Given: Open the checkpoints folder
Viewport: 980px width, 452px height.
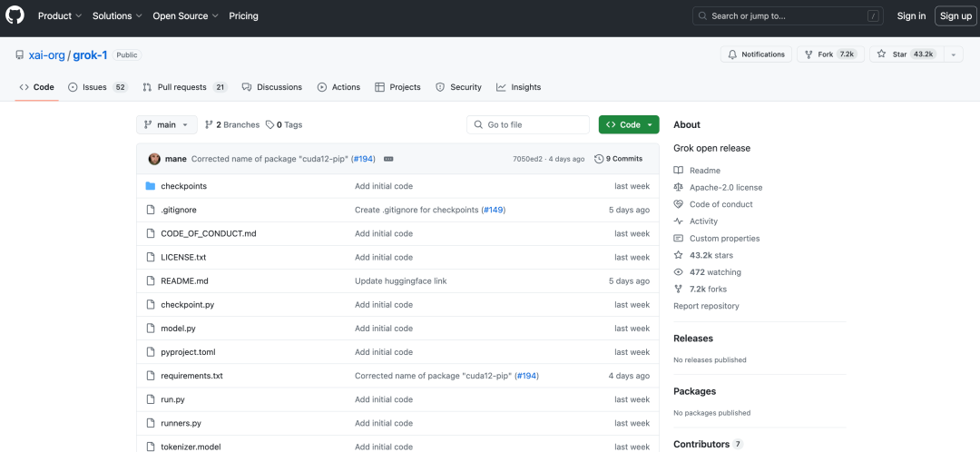Looking at the screenshot, I should tap(183, 186).
